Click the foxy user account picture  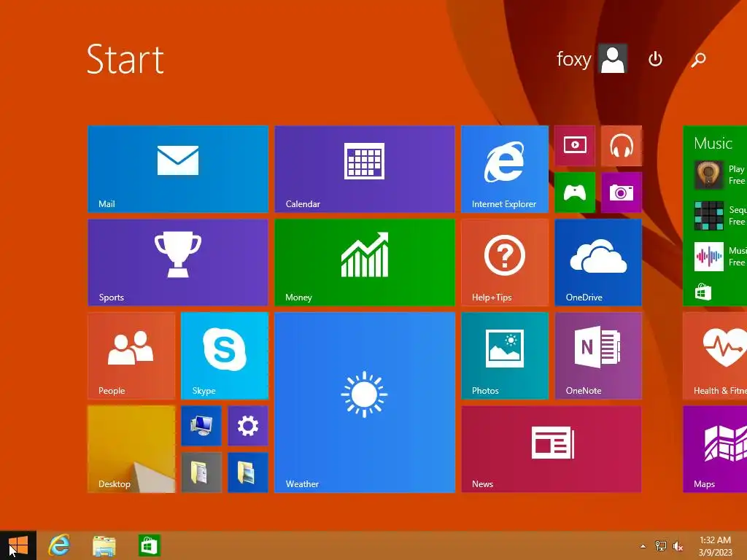[x=613, y=58]
